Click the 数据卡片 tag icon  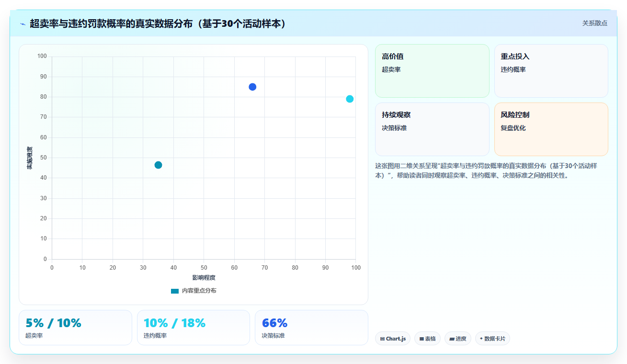[481, 339]
